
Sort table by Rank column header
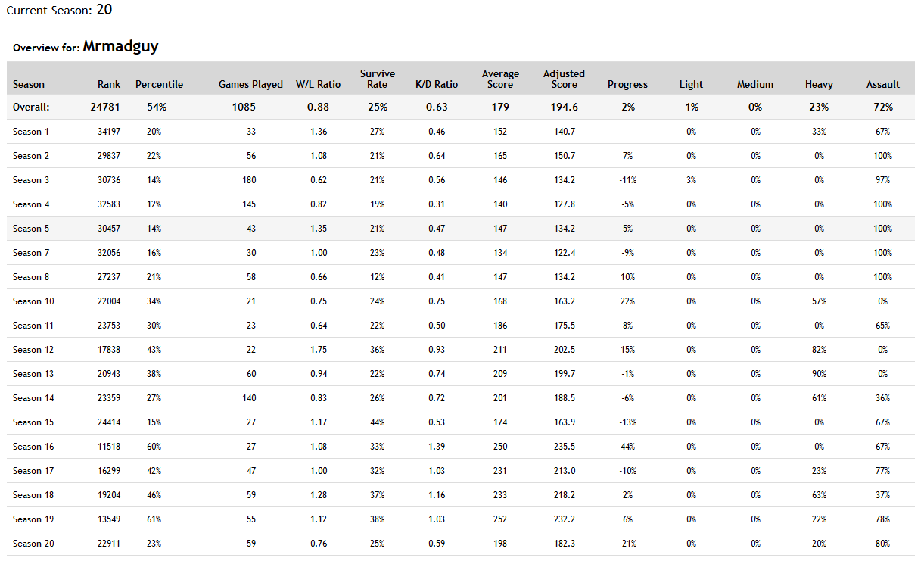point(109,84)
